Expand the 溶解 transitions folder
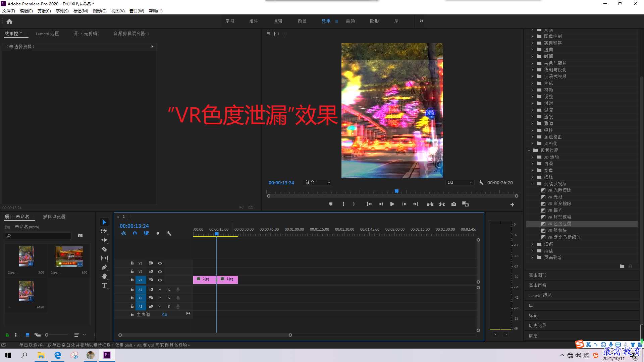 click(532, 244)
